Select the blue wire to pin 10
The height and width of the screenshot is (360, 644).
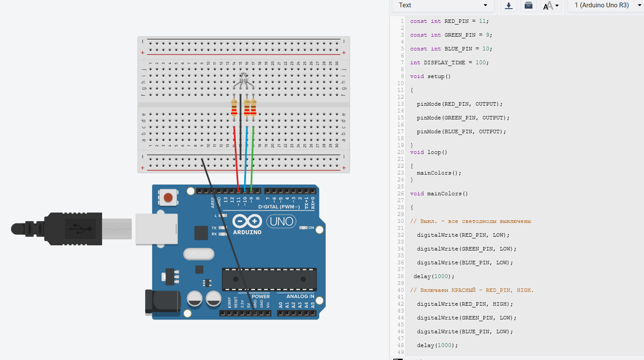click(x=246, y=160)
